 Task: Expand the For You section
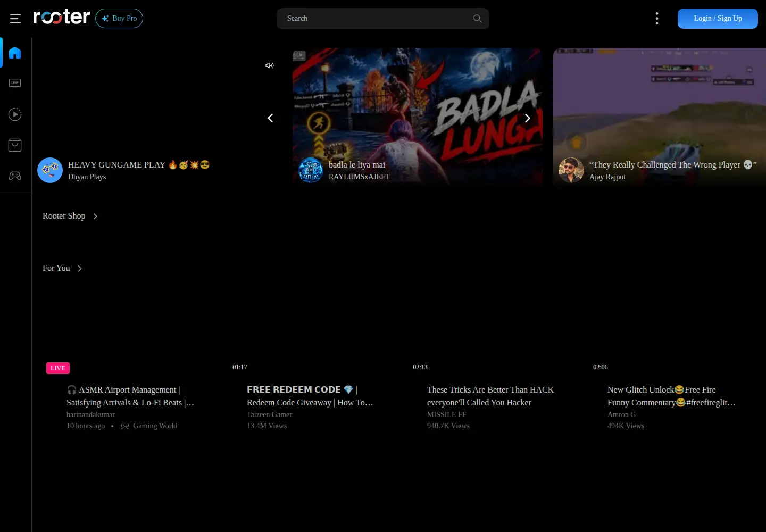point(63,268)
